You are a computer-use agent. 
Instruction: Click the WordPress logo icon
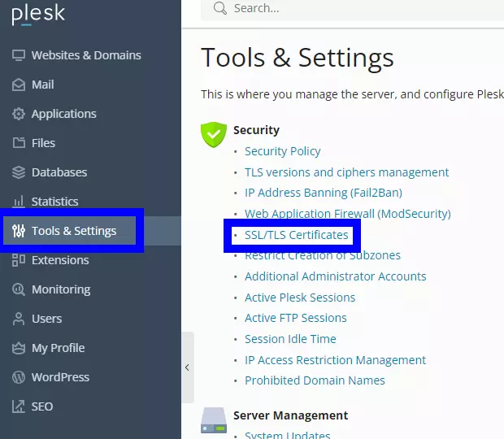coord(19,377)
